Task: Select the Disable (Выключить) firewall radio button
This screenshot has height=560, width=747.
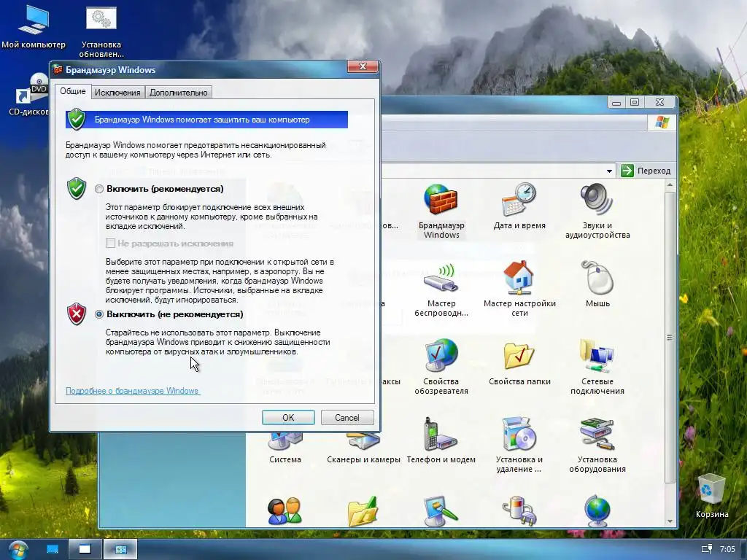Action: tap(99, 314)
